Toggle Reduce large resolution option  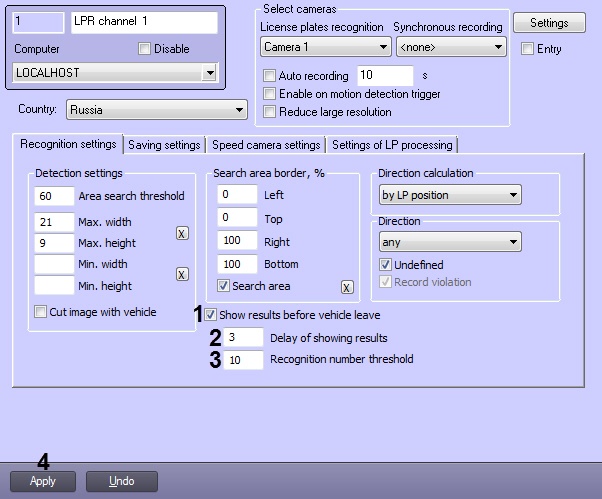click(x=269, y=112)
